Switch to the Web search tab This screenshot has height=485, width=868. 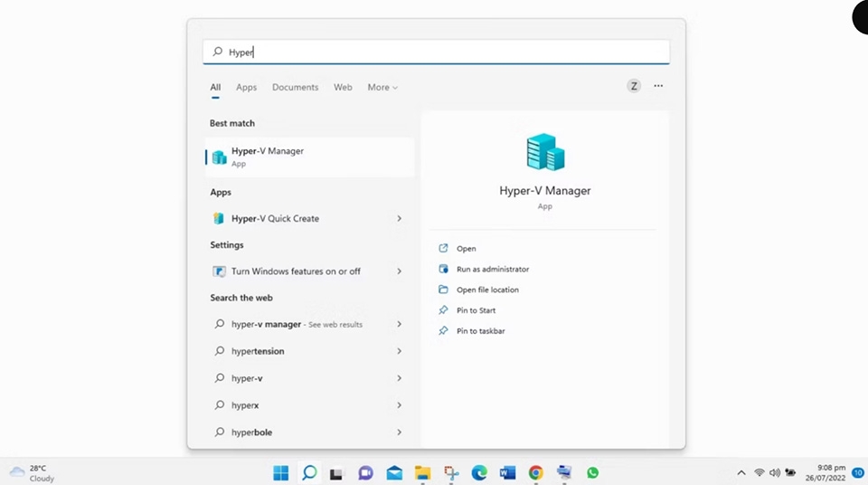coord(343,87)
